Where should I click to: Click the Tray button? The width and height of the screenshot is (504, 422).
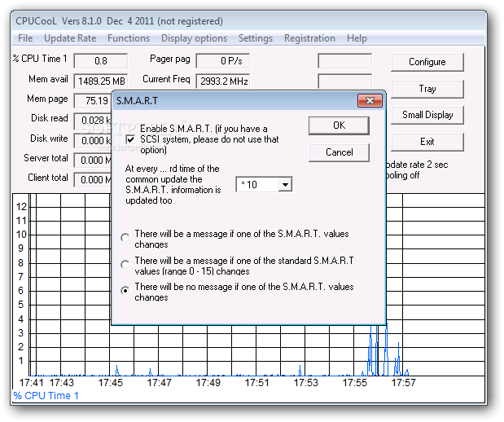click(427, 89)
